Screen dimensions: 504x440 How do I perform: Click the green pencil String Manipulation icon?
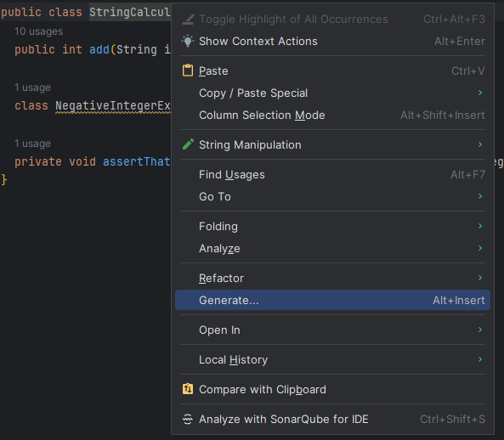point(188,144)
